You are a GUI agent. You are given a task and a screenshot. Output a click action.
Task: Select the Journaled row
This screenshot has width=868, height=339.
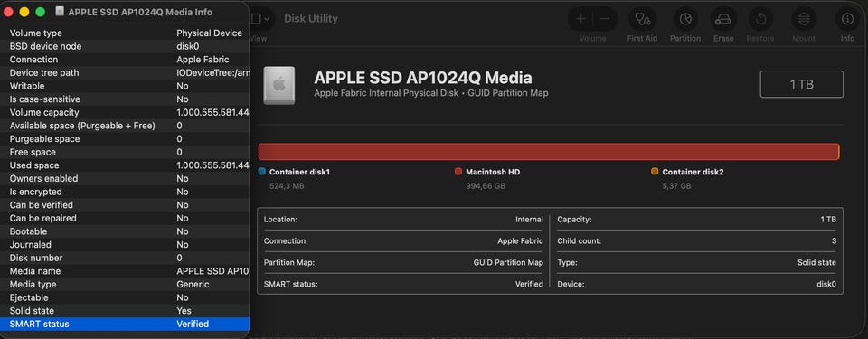(x=125, y=244)
